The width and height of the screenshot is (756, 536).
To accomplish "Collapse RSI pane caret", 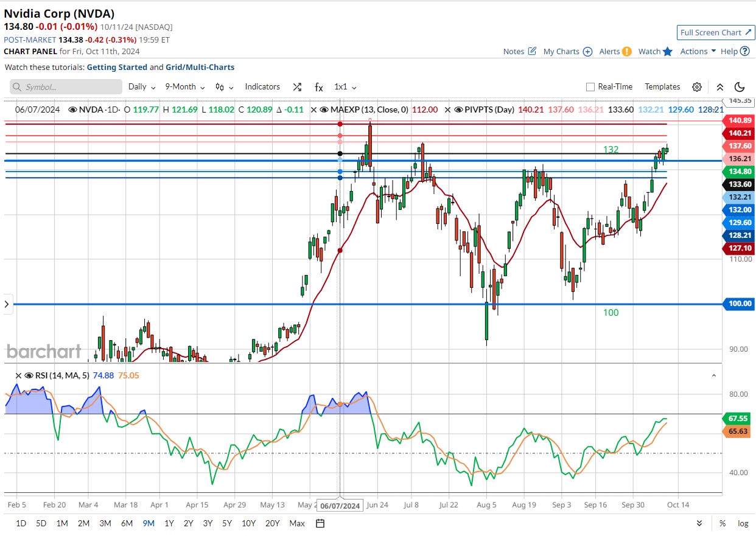I will 714,376.
